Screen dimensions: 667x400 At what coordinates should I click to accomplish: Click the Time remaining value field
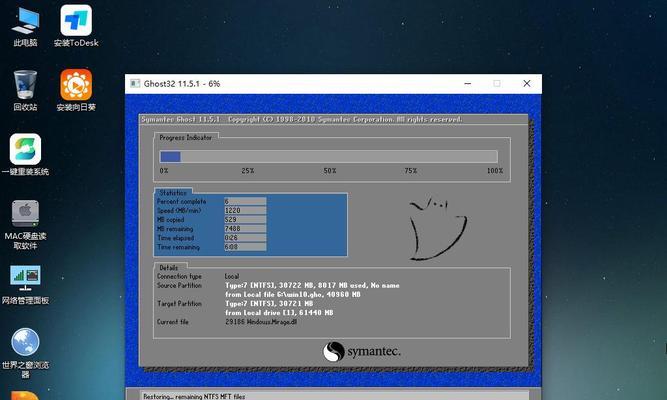245,246
